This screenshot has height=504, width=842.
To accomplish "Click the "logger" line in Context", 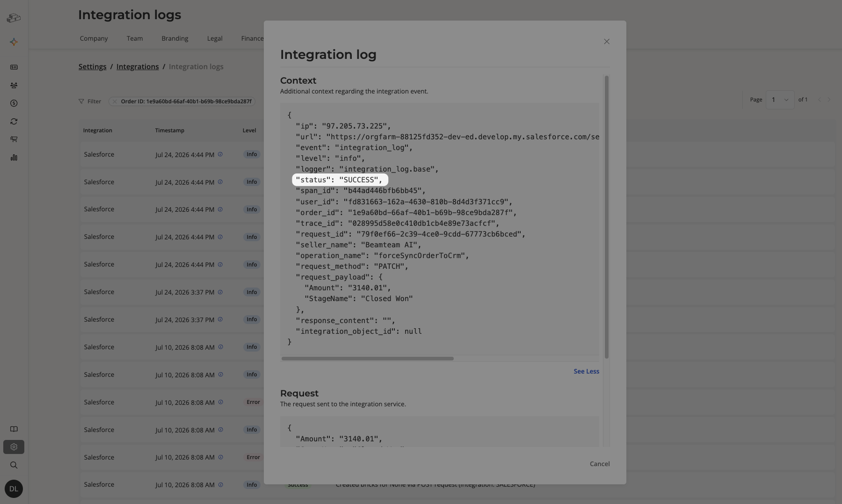I will click(367, 169).
